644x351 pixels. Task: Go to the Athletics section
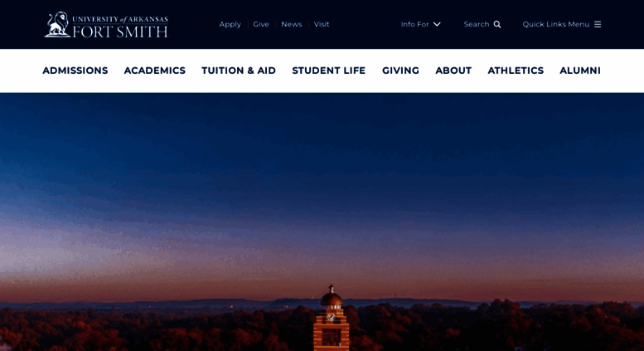(x=516, y=71)
